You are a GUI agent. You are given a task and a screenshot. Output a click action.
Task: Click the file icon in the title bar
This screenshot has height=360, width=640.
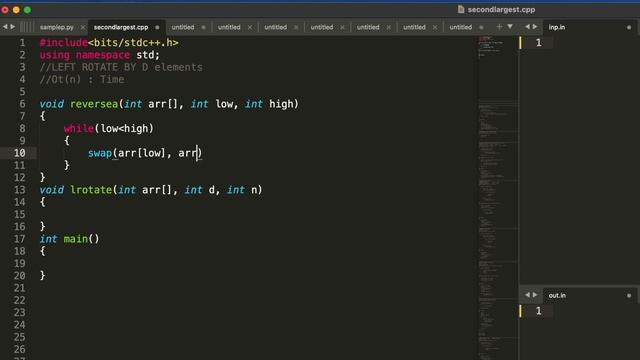461,9
